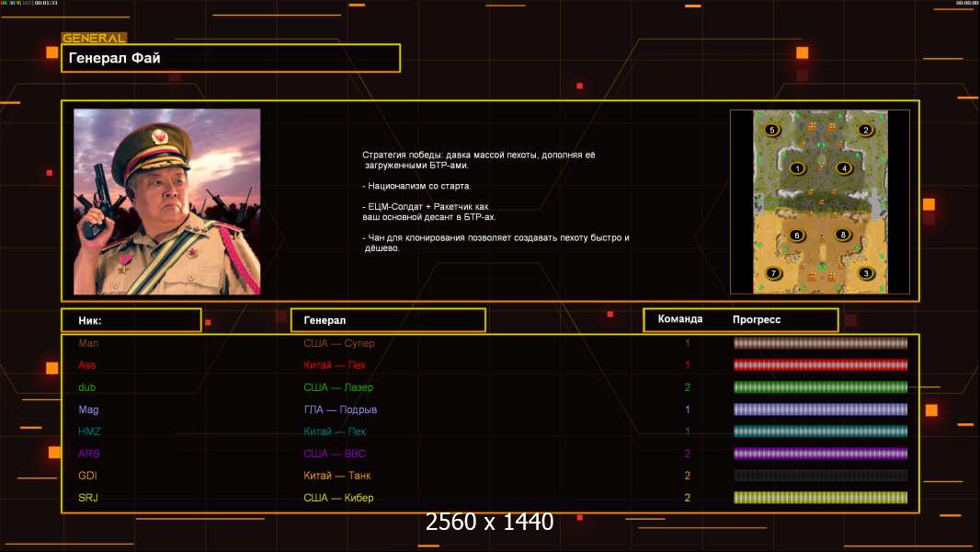Viewport: 980px width, 552px height.
Task: Click the red progress bar for Ass
Action: point(820,365)
